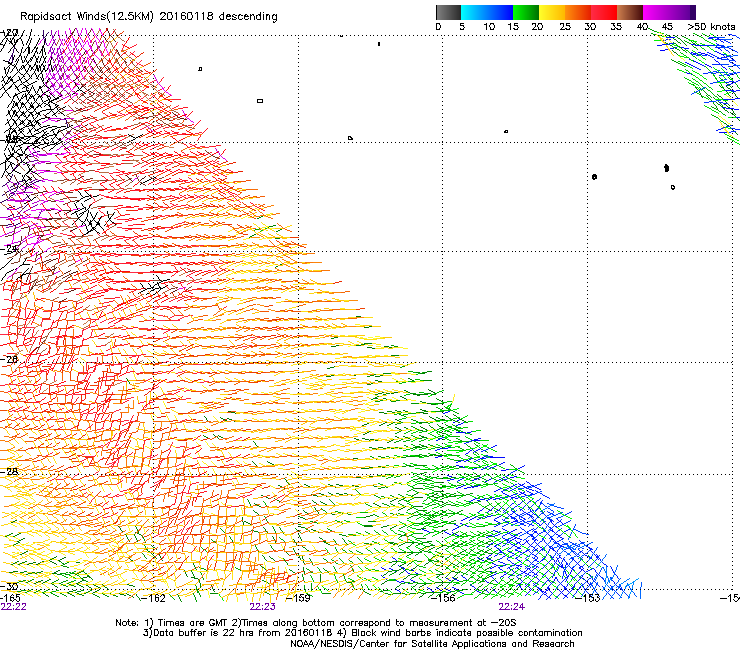Click the '15' legend tick label
The image size is (740, 650).
[x=513, y=27]
